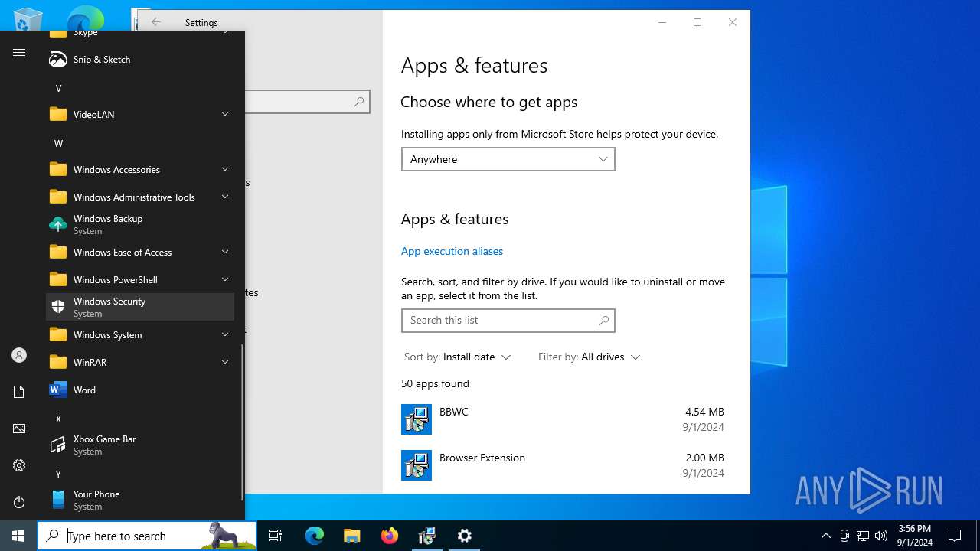Change the Sort by Install date option

pyautogui.click(x=457, y=357)
